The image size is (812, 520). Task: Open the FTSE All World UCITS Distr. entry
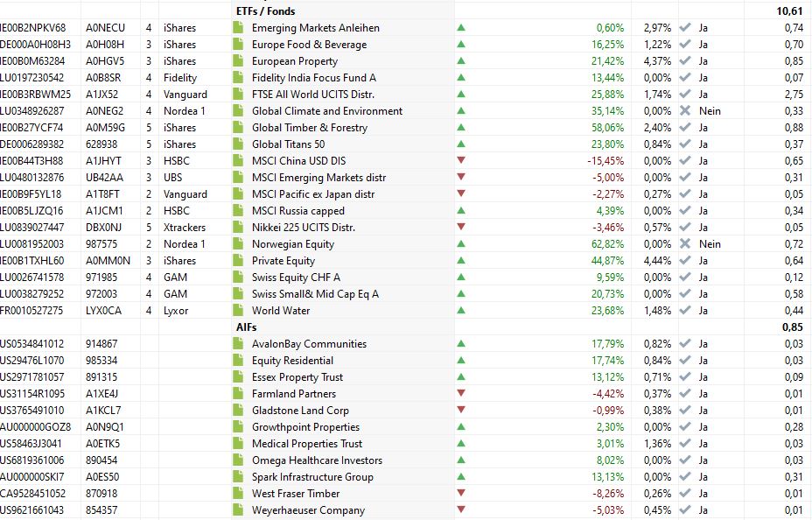312,95
